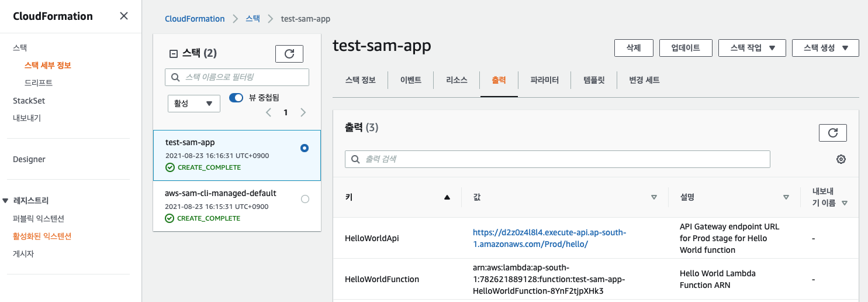Focus the 출력 검색 search field
This screenshot has width=868, height=302.
558,159
